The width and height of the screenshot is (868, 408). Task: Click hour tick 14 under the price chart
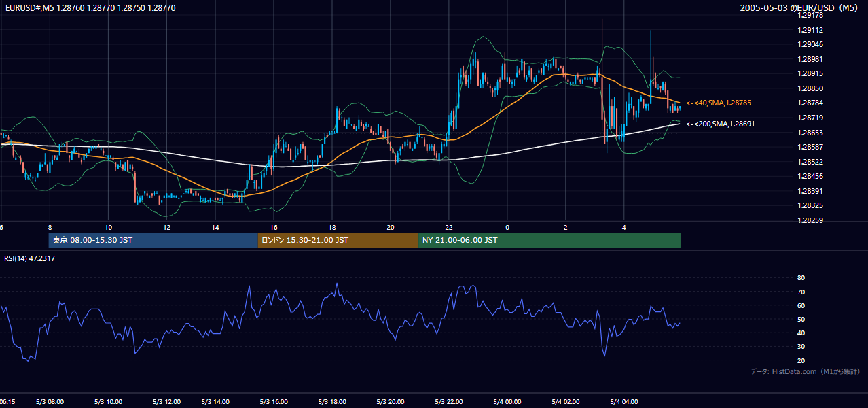(x=215, y=226)
